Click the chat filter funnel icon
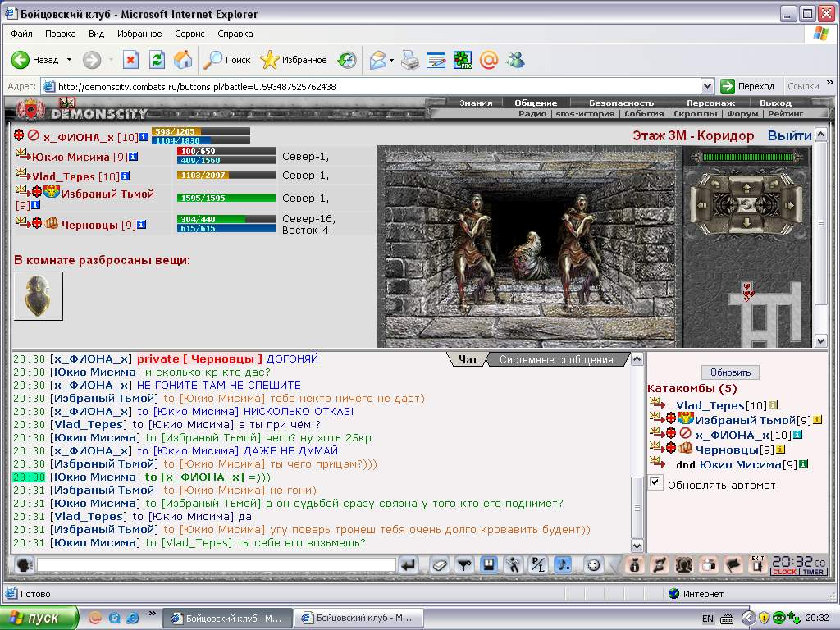The image size is (840, 630). click(x=464, y=564)
